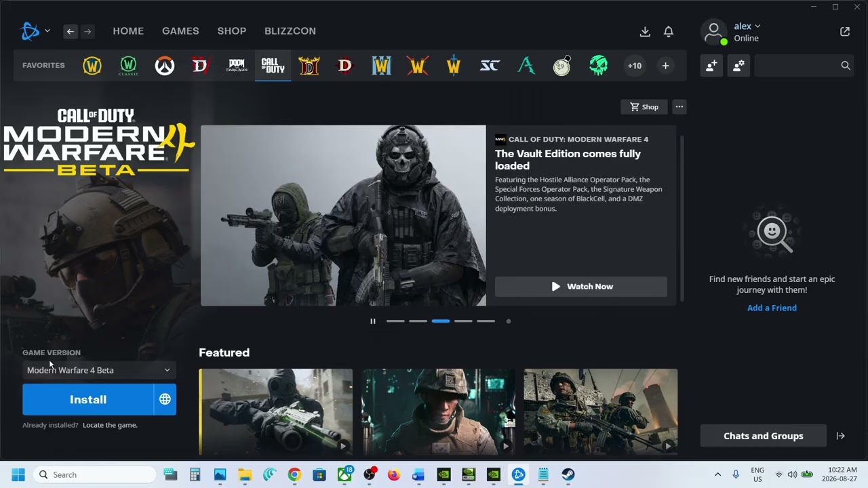868x488 pixels.
Task: Go to the HOME tab
Action: pos(128,31)
